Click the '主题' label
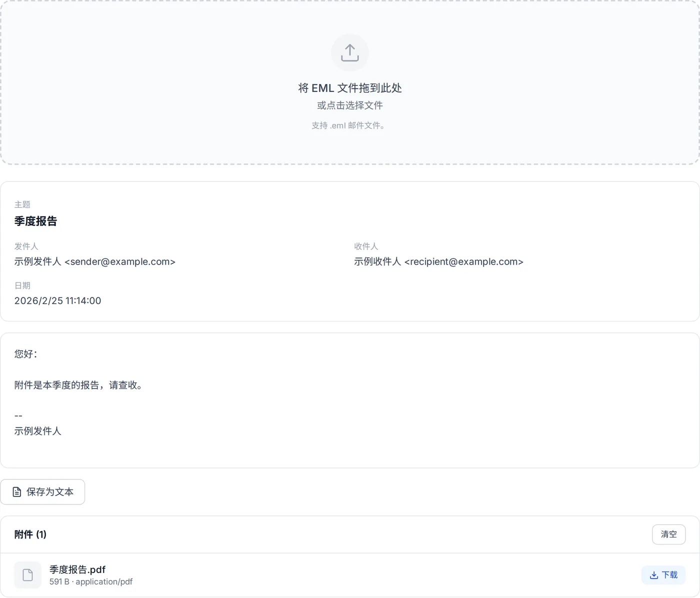This screenshot has height=598, width=700. 22,204
